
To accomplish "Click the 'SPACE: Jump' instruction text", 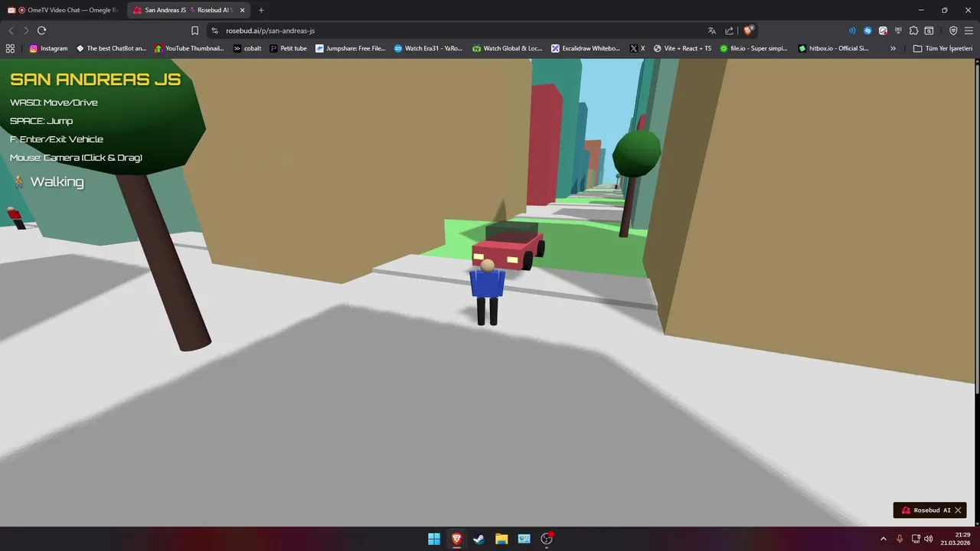I will (x=41, y=121).
